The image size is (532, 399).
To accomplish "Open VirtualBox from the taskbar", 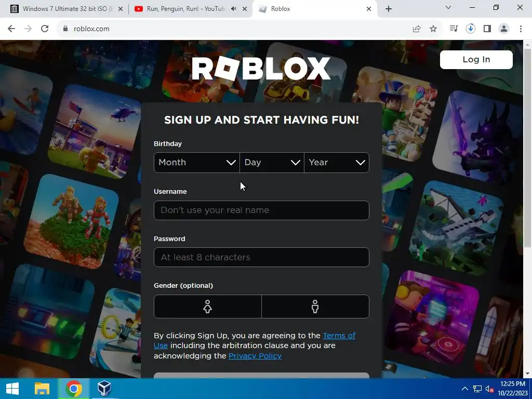I will (x=104, y=389).
